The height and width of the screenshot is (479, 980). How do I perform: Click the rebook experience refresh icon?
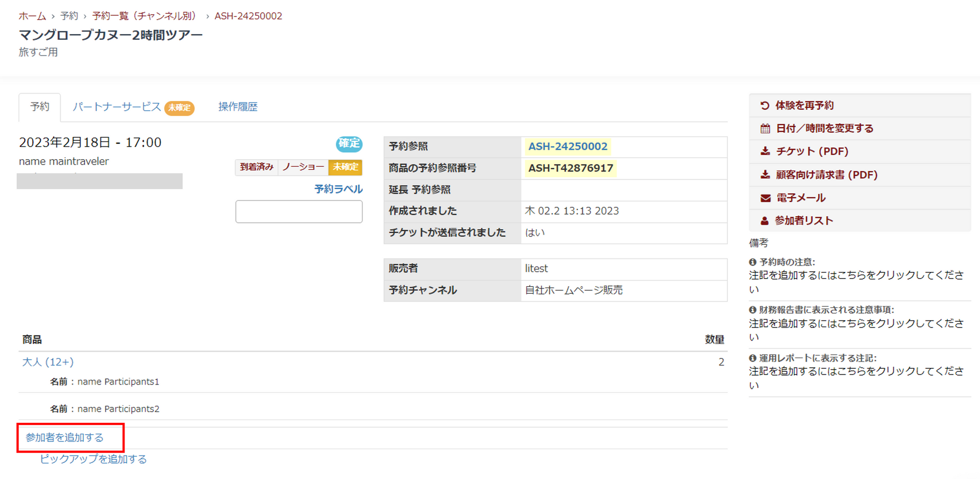pos(764,106)
